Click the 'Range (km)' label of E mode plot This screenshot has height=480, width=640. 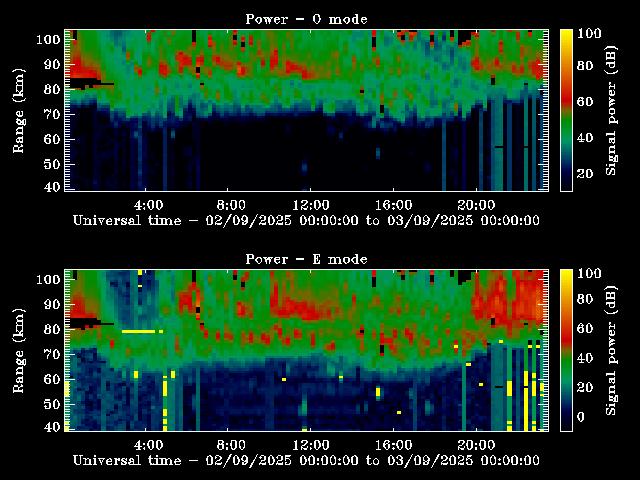(18, 350)
